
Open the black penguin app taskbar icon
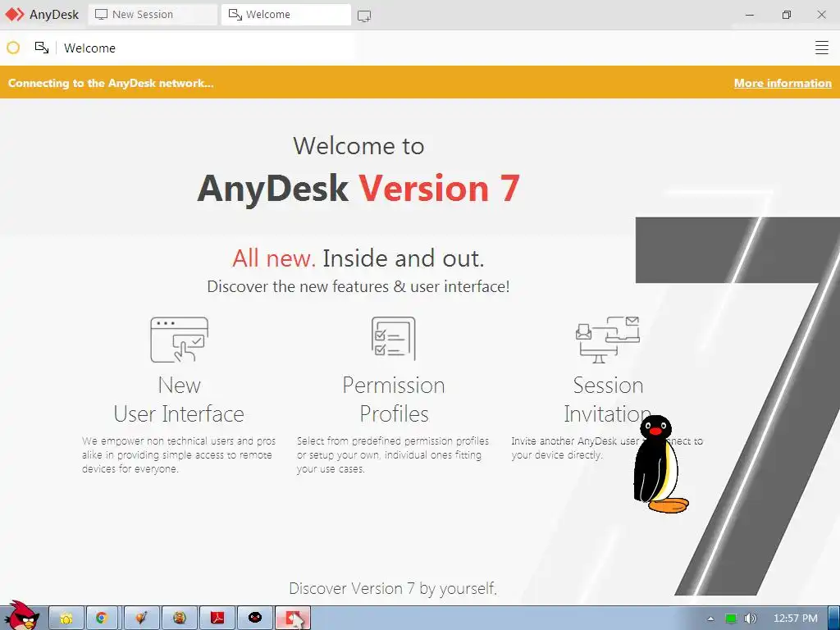[x=255, y=619]
